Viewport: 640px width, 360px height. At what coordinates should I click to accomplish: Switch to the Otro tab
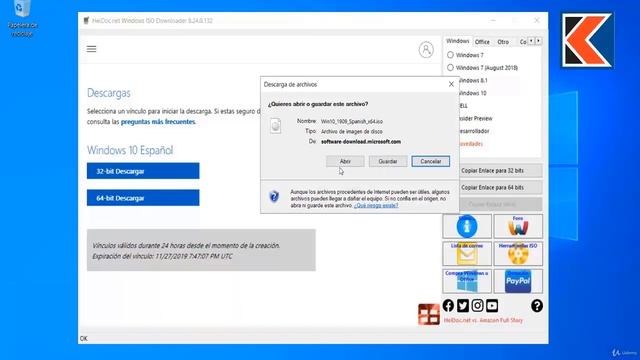point(503,42)
